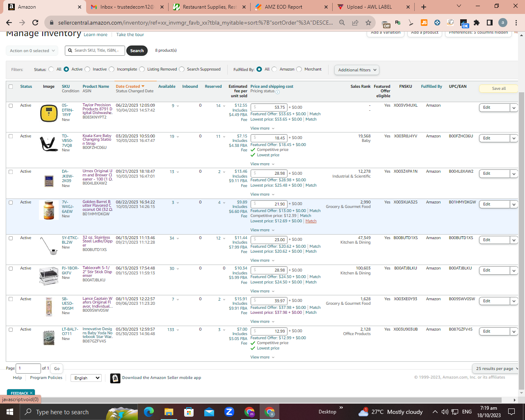Check the Golden Barrel Coconut Oil row checkbox
The image size is (525, 420).
click(11, 202)
